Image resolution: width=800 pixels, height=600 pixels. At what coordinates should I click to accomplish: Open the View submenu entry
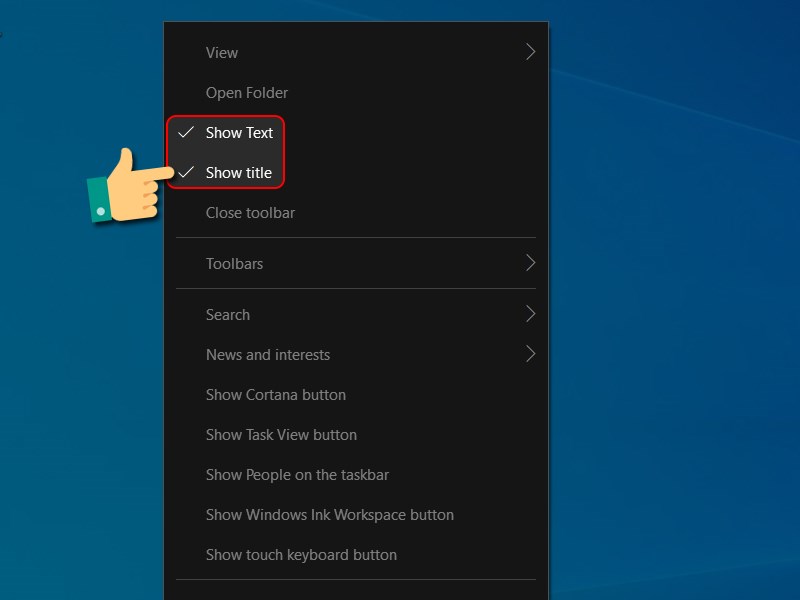coord(356,53)
